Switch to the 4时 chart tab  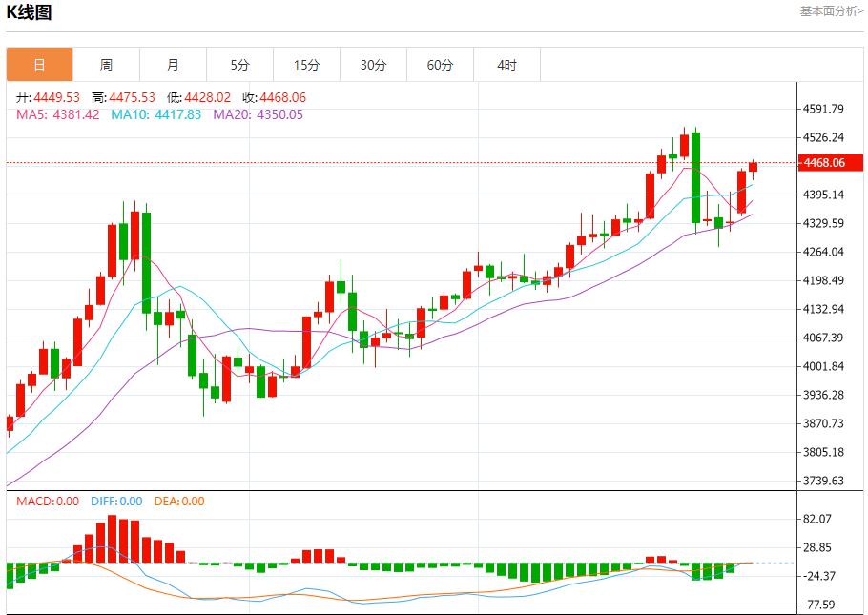506,65
